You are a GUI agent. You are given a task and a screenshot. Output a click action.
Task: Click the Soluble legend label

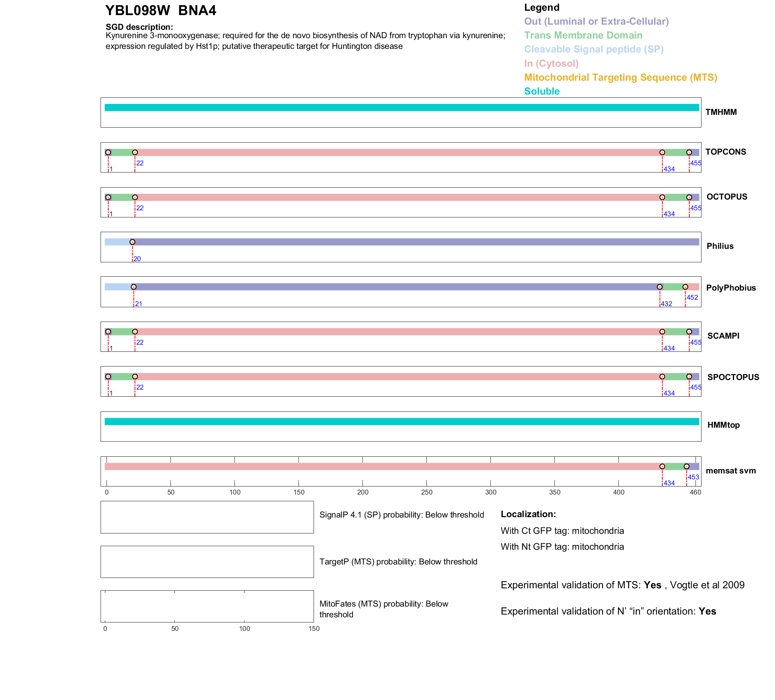(x=542, y=91)
